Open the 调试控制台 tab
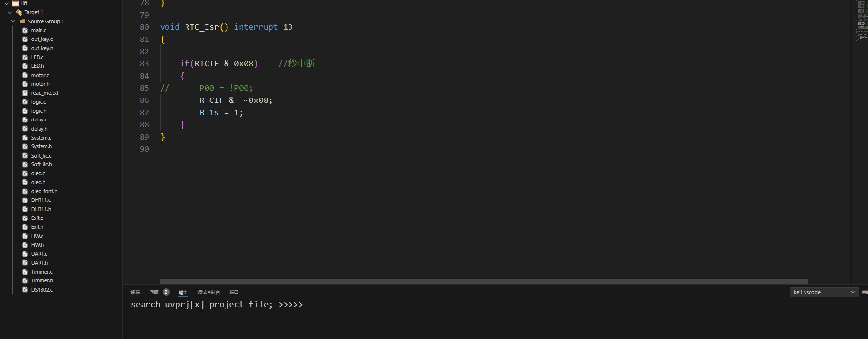 pos(208,292)
